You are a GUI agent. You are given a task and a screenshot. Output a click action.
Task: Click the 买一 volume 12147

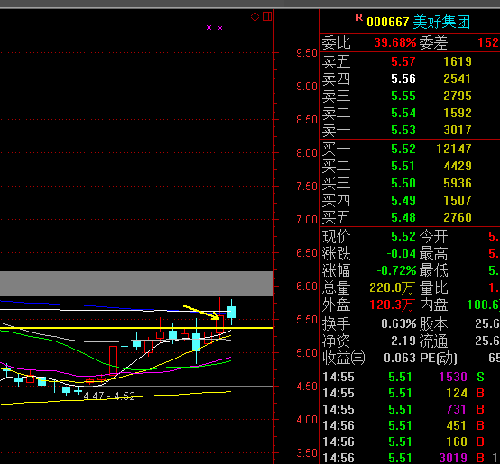click(454, 149)
